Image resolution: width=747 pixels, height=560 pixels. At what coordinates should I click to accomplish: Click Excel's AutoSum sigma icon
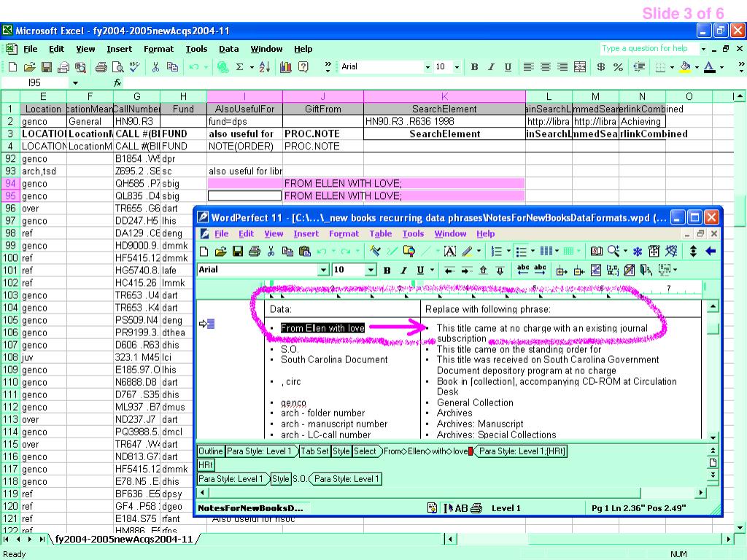239,67
